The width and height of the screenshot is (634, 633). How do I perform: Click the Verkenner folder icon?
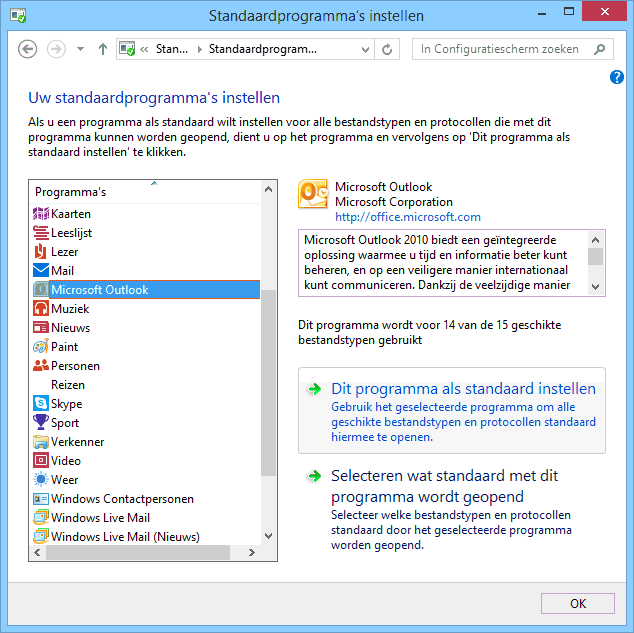coord(40,442)
